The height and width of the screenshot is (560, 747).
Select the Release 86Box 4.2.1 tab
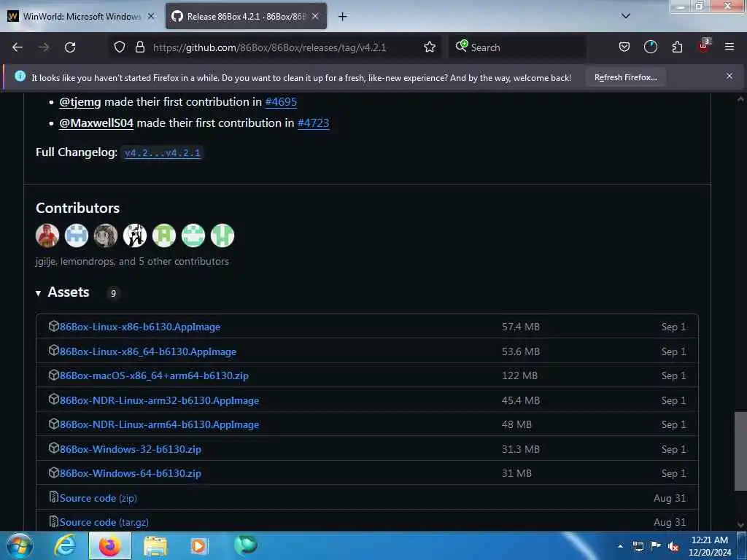(246, 16)
